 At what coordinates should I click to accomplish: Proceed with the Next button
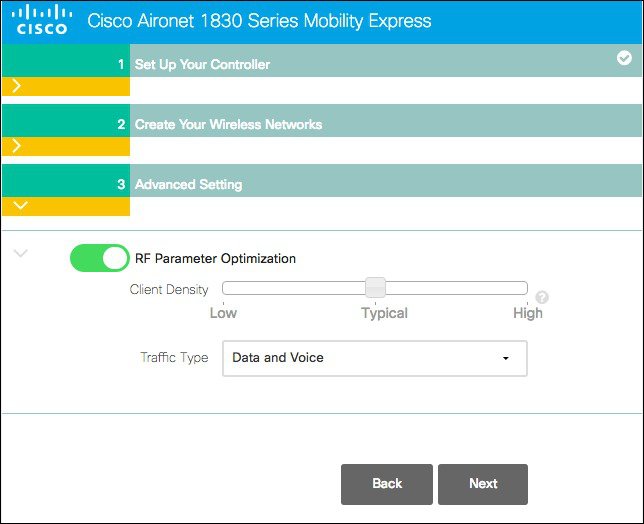[483, 484]
